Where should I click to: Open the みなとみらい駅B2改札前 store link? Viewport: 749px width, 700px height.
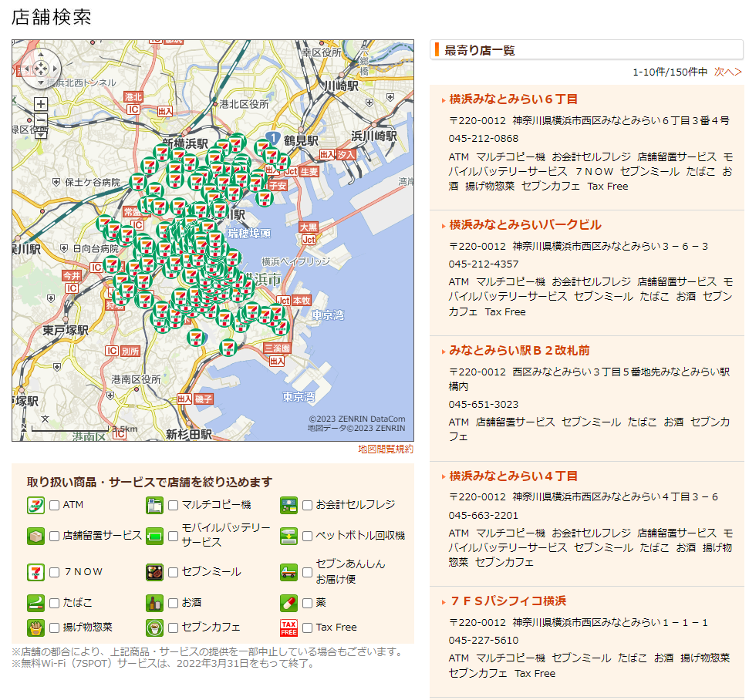[519, 351]
